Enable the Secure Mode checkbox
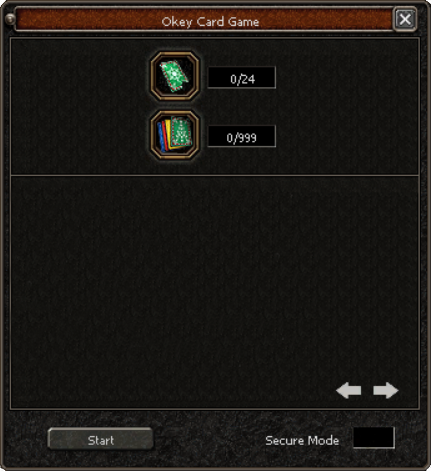This screenshot has width=431, height=471. click(x=374, y=438)
